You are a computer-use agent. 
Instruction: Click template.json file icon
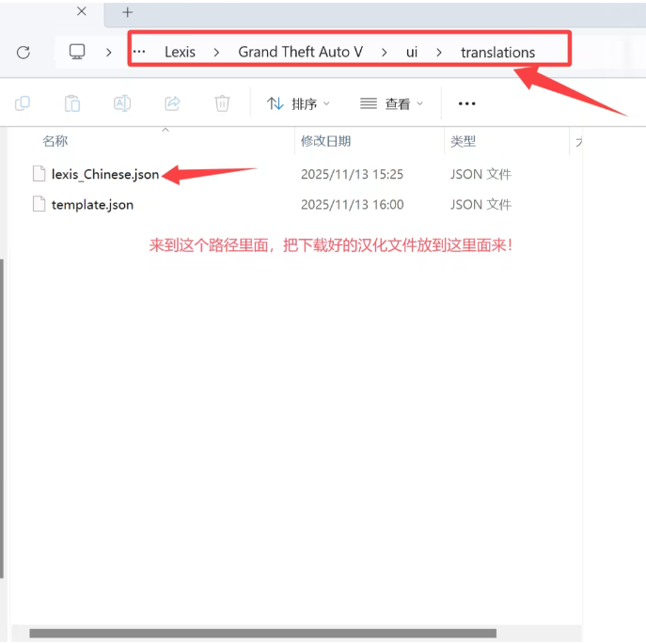[39, 204]
